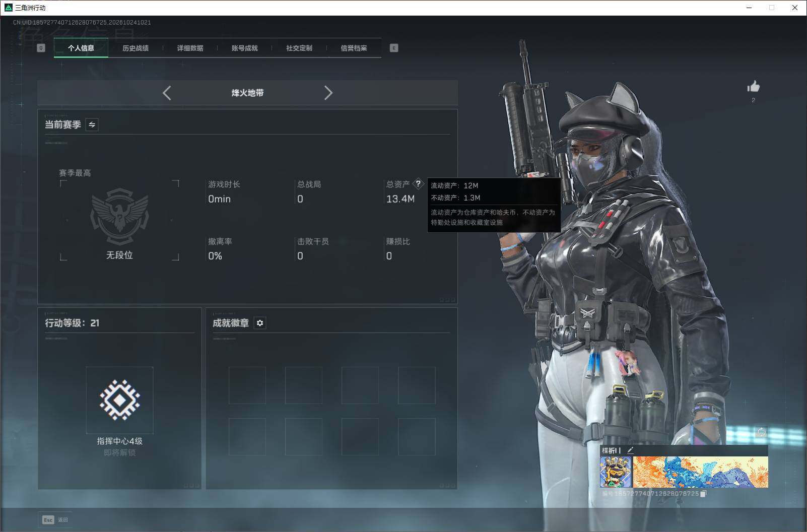The width and height of the screenshot is (807, 532).
Task: Click the Esc 返回 back button
Action: pos(55,519)
